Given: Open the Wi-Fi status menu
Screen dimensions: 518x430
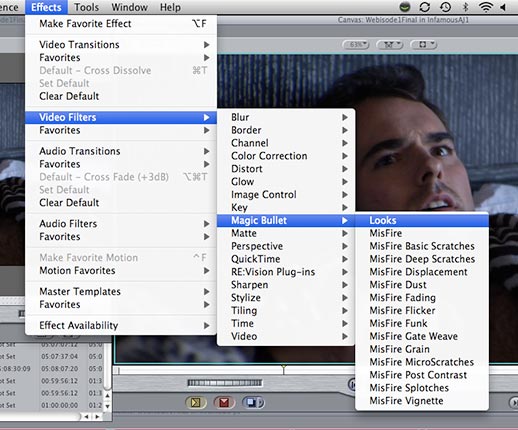Looking at the screenshot, I should click(486, 7).
